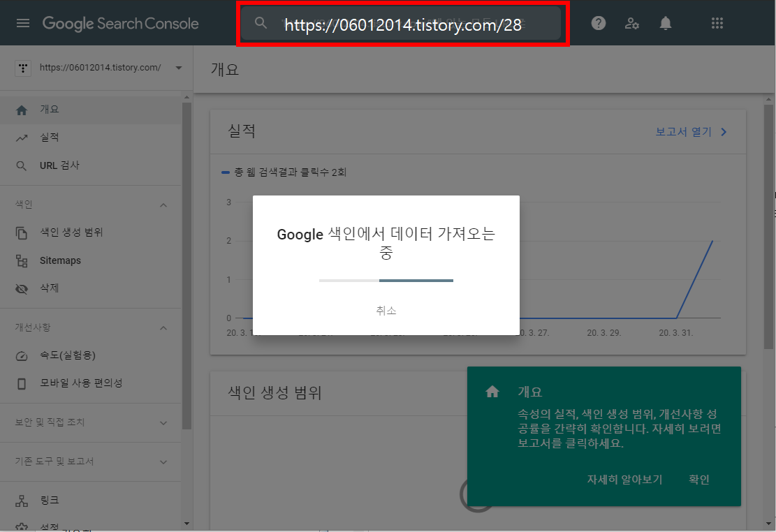Click the 색인 생성 범위 card heading
The image size is (776, 532).
[x=274, y=392]
